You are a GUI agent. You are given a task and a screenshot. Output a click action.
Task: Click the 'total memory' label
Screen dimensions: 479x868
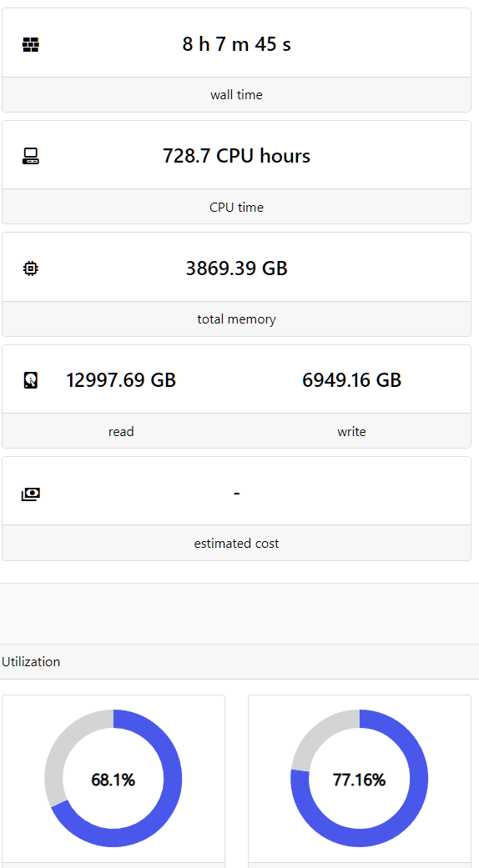click(236, 319)
